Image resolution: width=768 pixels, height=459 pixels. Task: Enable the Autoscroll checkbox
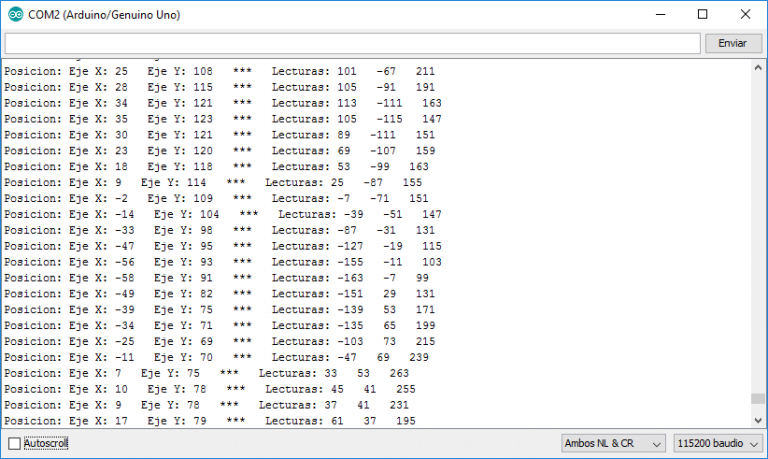pyautogui.click(x=14, y=443)
